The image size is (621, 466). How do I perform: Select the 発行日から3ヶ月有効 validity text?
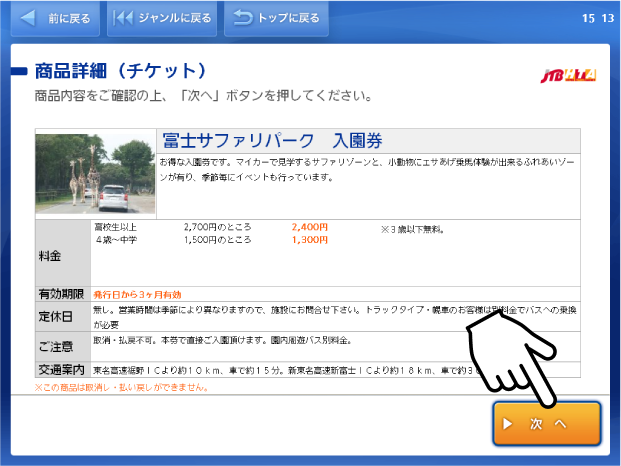point(137,295)
